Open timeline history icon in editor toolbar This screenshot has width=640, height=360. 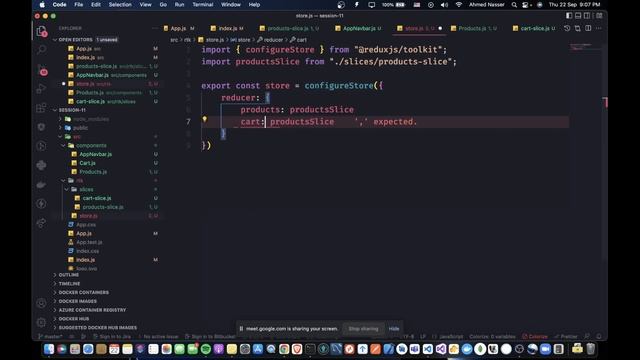pyautogui.click(x=567, y=28)
